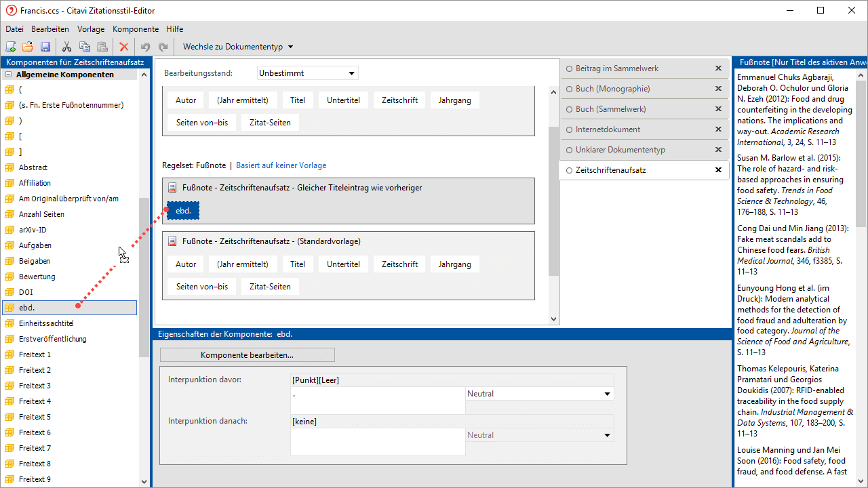The image size is (868, 488).
Task: Click the Interpunktion davor text field
Action: pyautogui.click(x=377, y=400)
